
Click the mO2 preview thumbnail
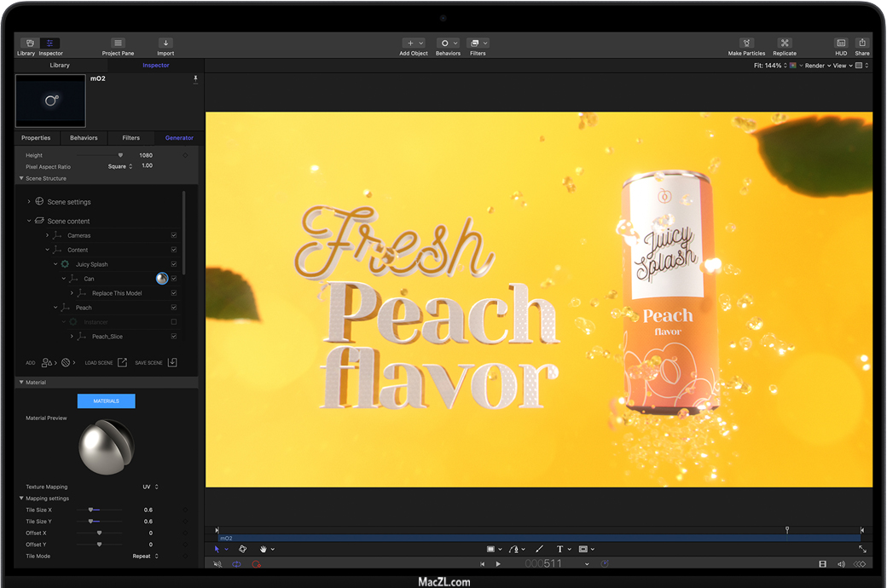[50, 101]
